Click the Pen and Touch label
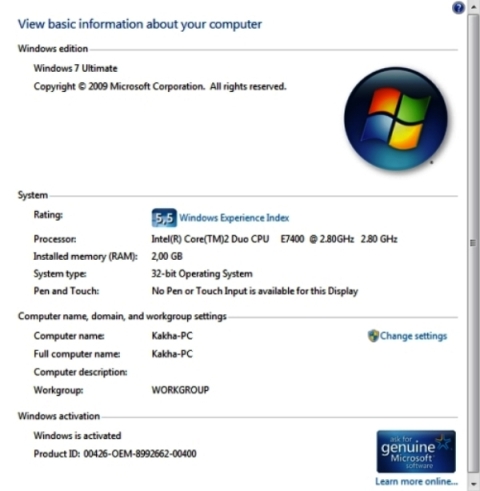The image size is (480, 491). coord(66,291)
